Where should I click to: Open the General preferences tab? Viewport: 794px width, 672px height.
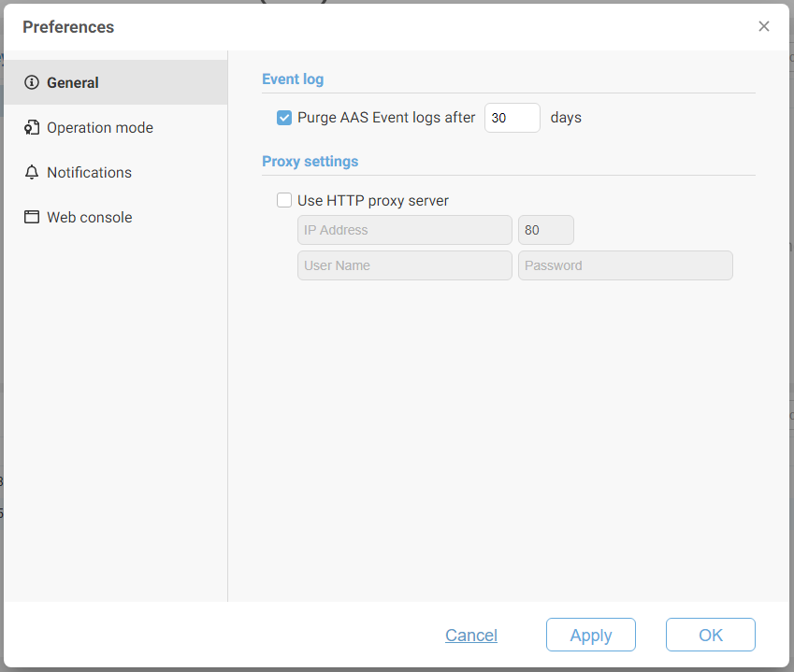click(x=115, y=82)
